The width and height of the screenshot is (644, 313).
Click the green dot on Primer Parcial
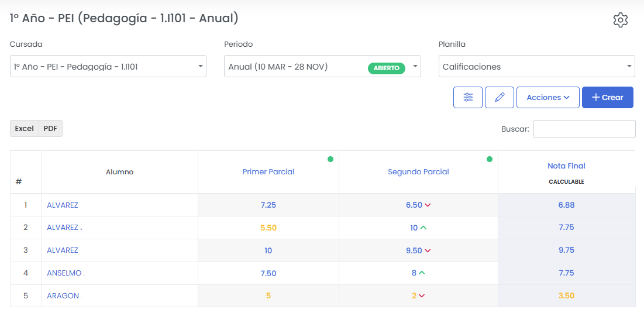click(x=330, y=159)
